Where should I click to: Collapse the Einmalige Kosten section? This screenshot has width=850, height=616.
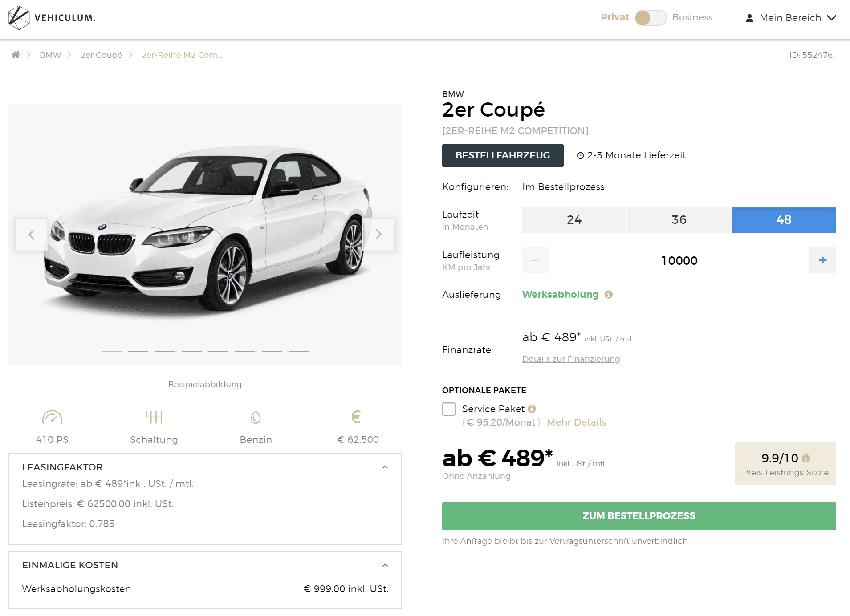(385, 565)
